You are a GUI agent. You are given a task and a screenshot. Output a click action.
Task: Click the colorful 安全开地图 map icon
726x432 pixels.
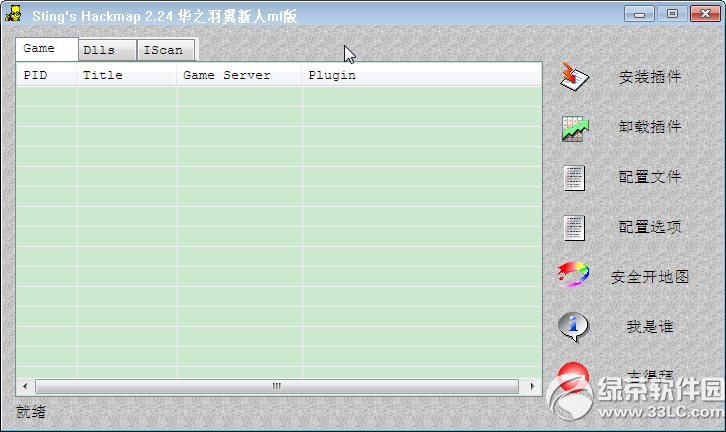pos(574,275)
